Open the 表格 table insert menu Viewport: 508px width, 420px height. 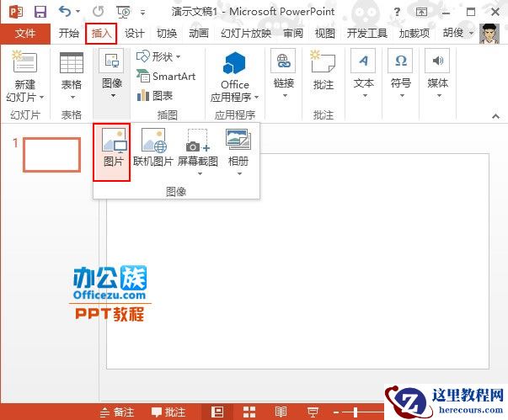[x=72, y=77]
